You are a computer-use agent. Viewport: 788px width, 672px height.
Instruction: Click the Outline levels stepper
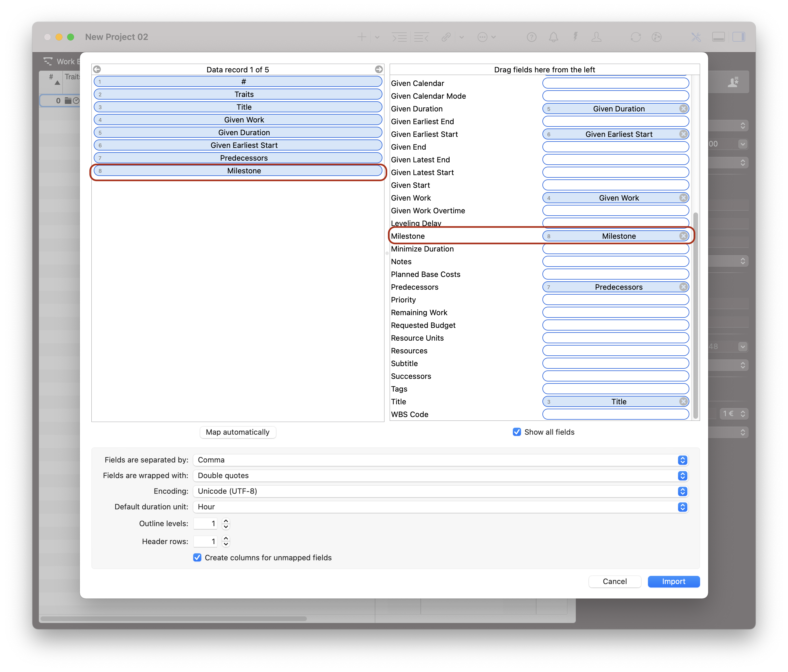coord(226,524)
